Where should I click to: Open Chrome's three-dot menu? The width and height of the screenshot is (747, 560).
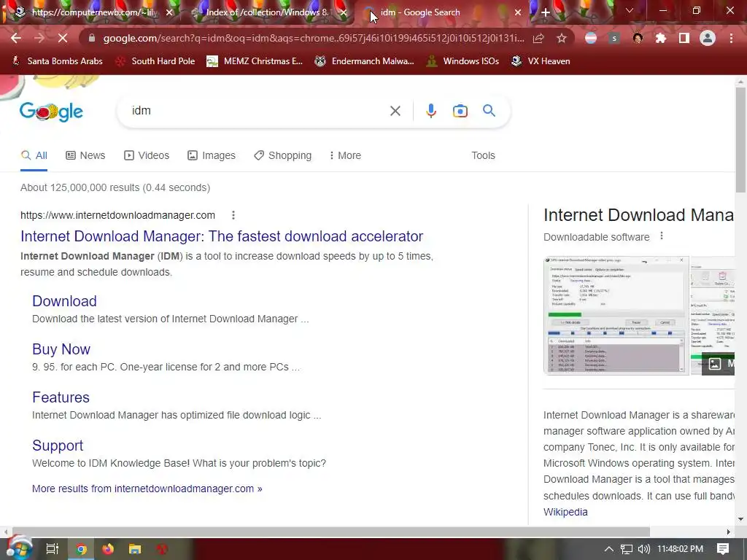pos(731,38)
